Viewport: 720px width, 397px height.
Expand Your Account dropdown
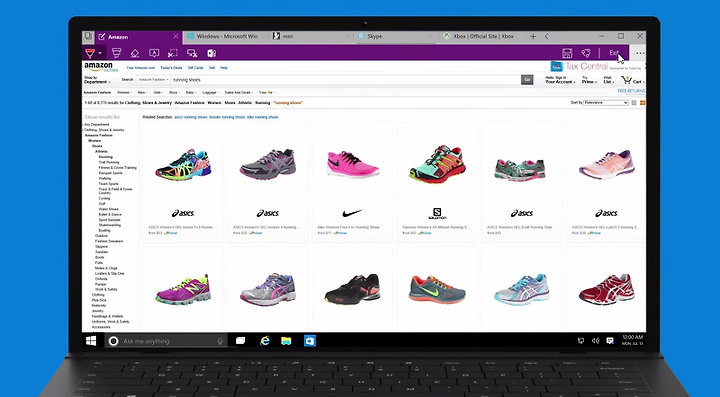(x=560, y=80)
